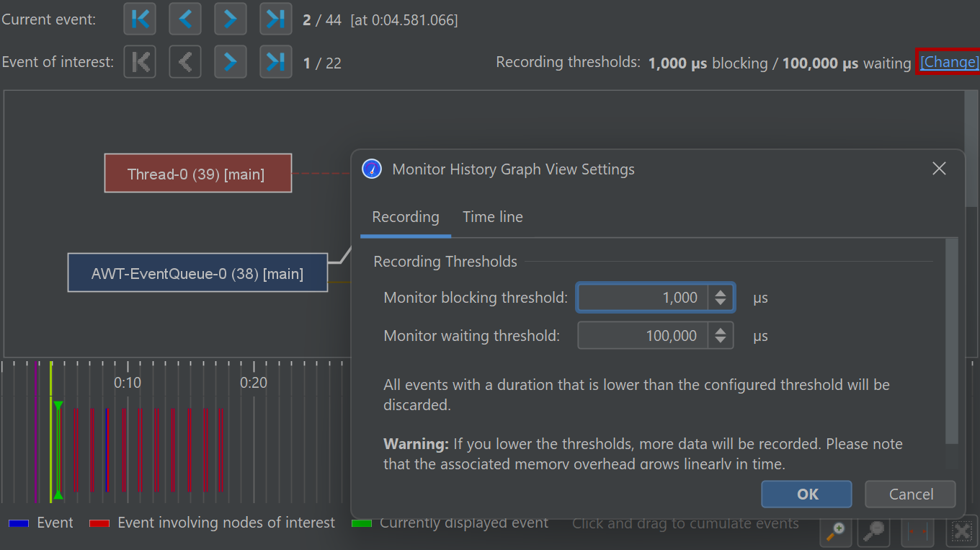Click the 0:20 timeline label

tap(254, 382)
